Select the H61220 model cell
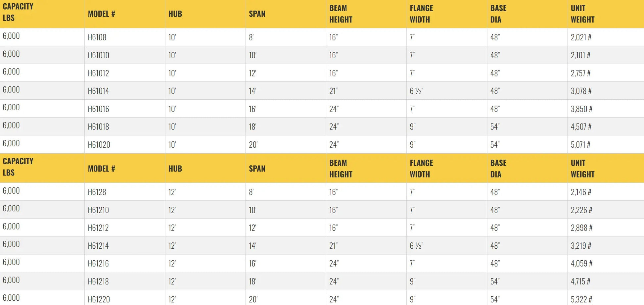The width and height of the screenshot is (644, 305). (99, 299)
